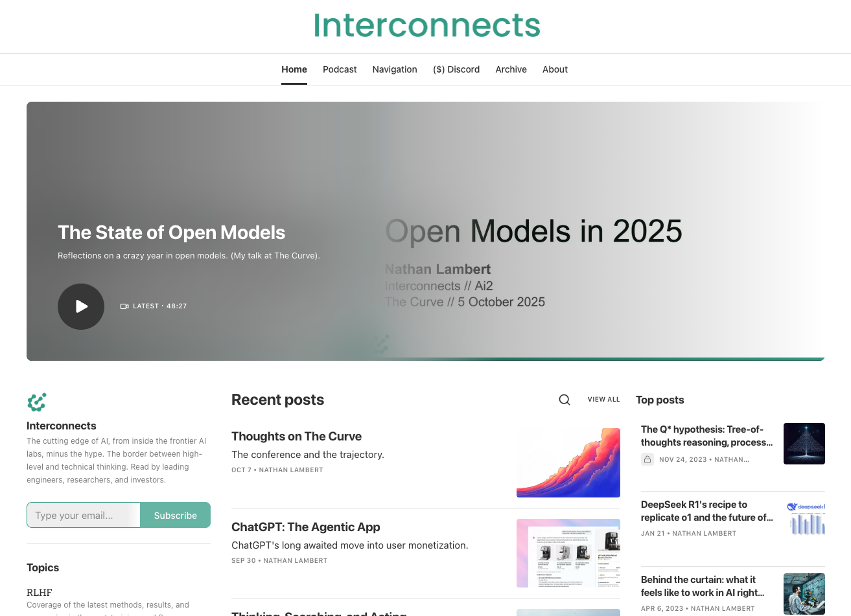The width and height of the screenshot is (851, 616).
Task: Click the 'LATEST · 48:27' label
Action: click(159, 306)
